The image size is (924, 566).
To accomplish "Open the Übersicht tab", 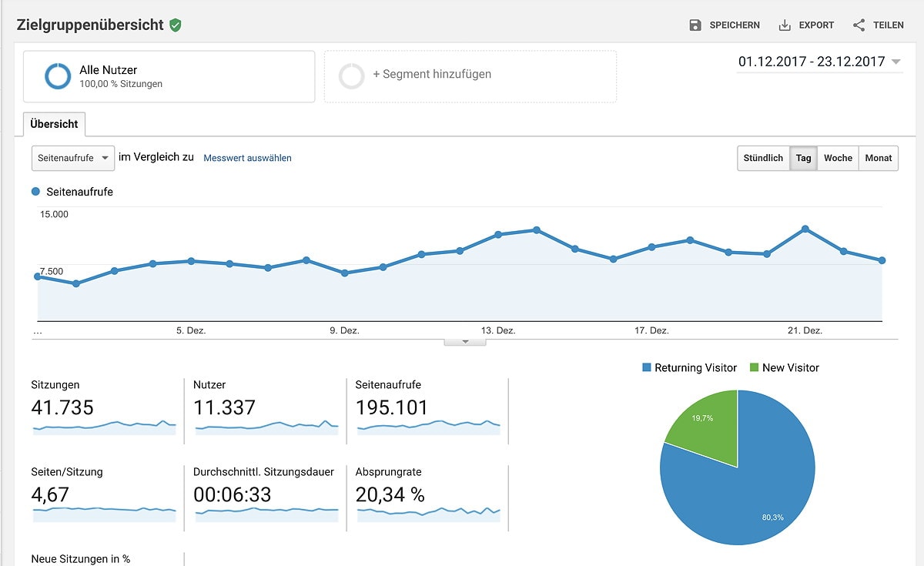I will tap(55, 124).
